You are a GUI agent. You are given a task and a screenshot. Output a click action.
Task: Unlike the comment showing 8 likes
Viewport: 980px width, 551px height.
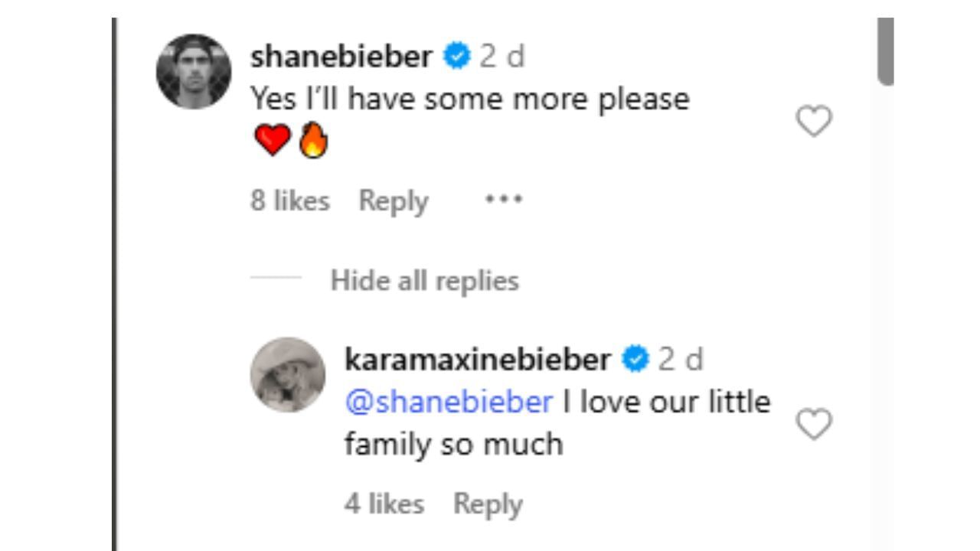click(289, 200)
